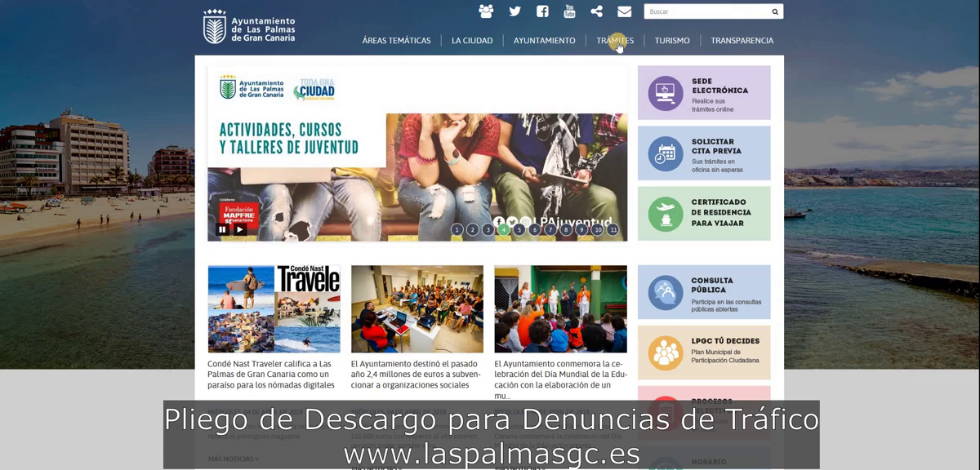Click the Certificado de Residencia plane icon
This screenshot has height=470, width=980.
(666, 214)
